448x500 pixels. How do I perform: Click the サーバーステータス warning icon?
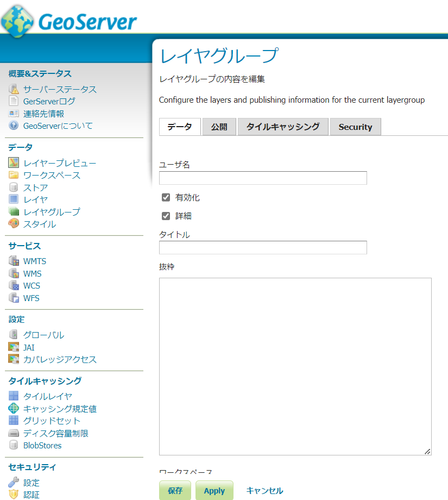[14, 89]
